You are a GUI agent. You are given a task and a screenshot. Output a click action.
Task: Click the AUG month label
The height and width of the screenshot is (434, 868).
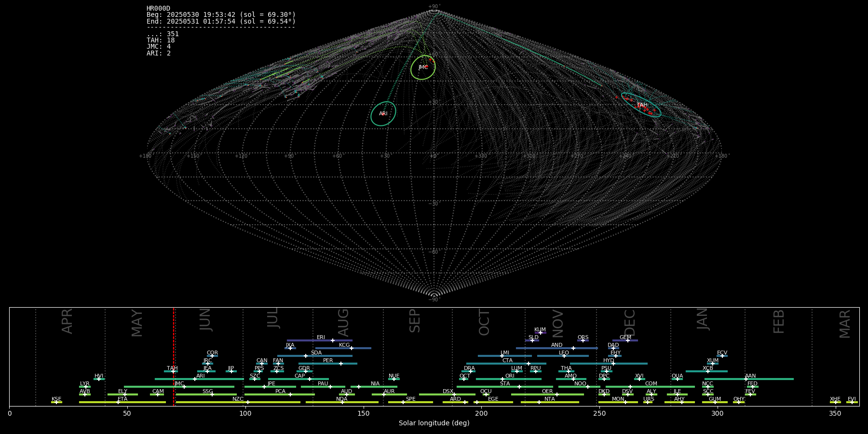click(343, 323)
